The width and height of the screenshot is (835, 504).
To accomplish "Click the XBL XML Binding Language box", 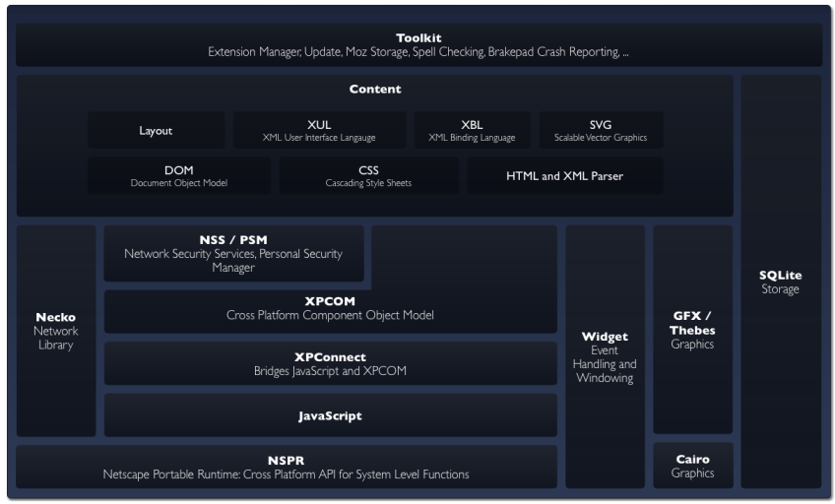I will [472, 130].
